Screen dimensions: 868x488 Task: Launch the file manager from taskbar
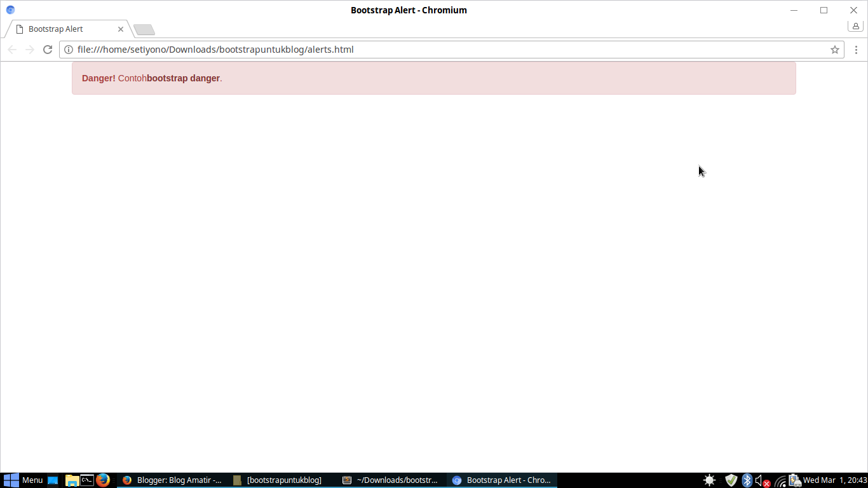(72, 480)
